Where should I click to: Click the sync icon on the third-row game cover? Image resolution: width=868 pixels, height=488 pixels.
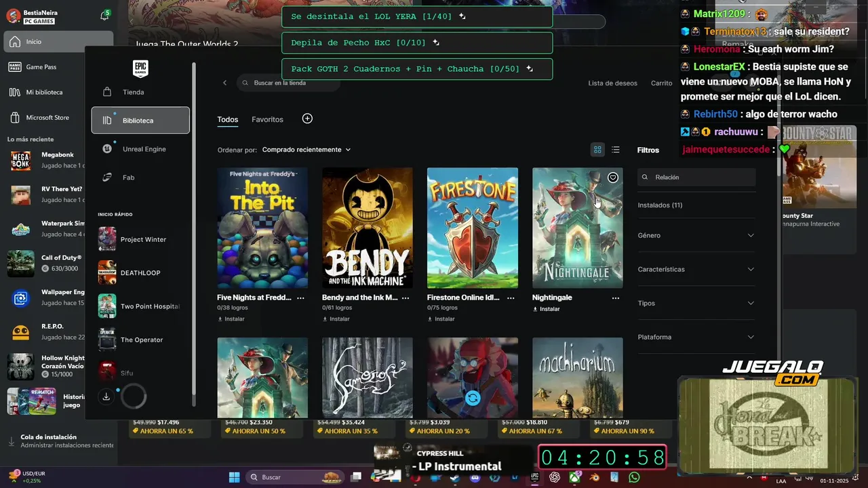coord(473,398)
